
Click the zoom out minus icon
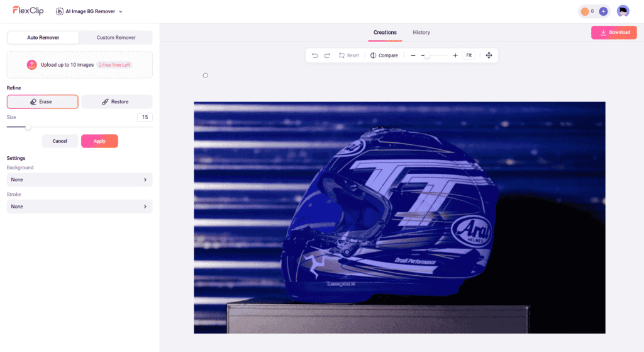[413, 55]
